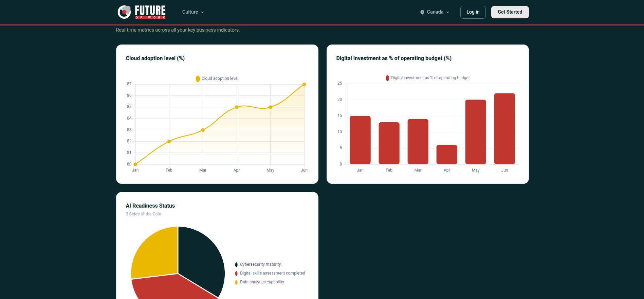This screenshot has height=299, width=644.
Task: Click the Feb bar in investment chart
Action: click(389, 143)
